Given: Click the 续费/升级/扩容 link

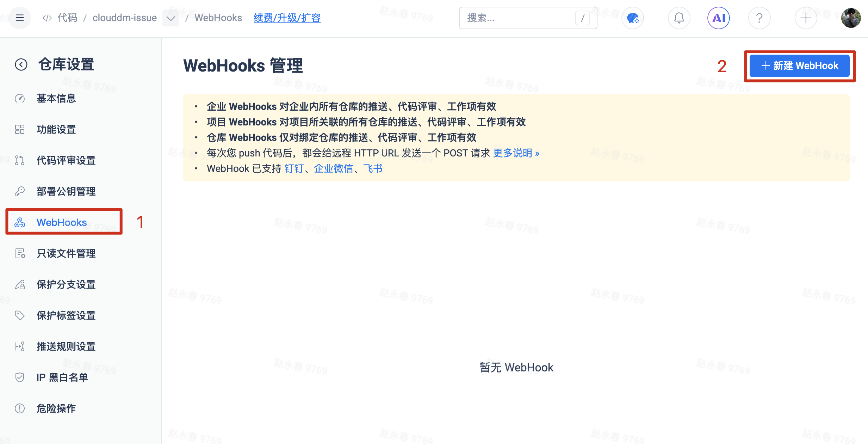Looking at the screenshot, I should coord(287,18).
